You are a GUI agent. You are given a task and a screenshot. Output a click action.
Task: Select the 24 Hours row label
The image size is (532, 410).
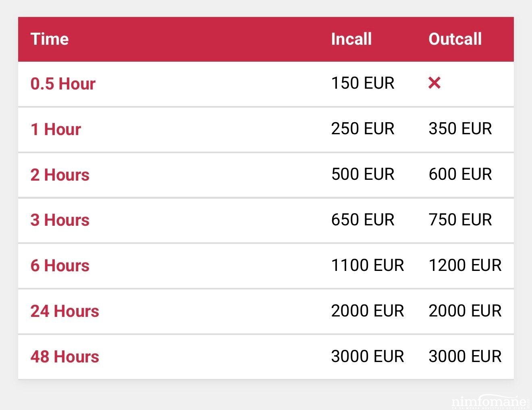(64, 311)
